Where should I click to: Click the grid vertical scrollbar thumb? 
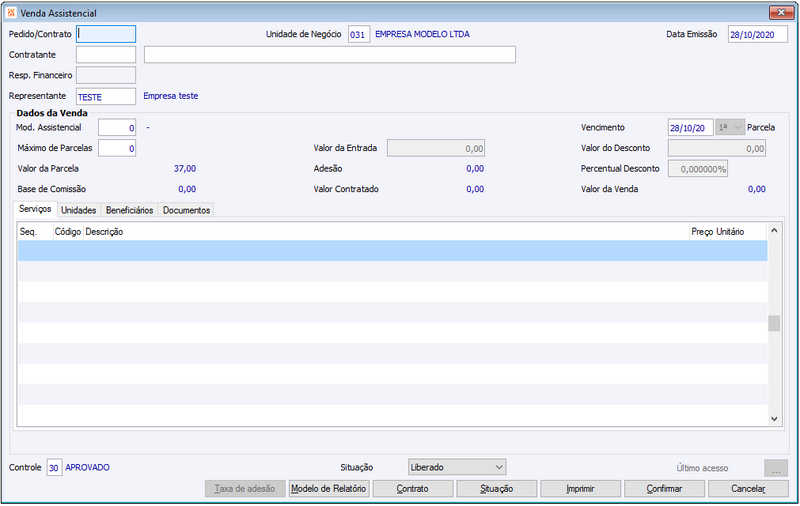pos(774,323)
